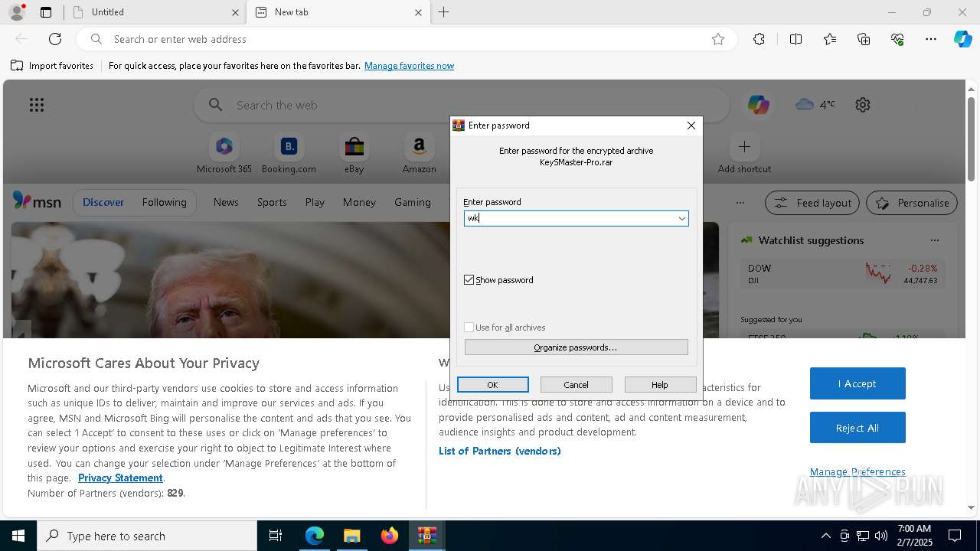Viewport: 980px width, 551px height.
Task: Open the Favorites list icon
Action: coord(830,39)
